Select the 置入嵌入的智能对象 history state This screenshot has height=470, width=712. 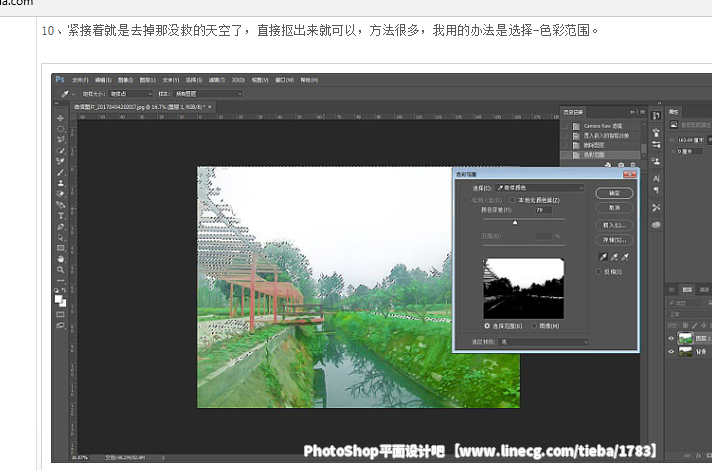606,135
